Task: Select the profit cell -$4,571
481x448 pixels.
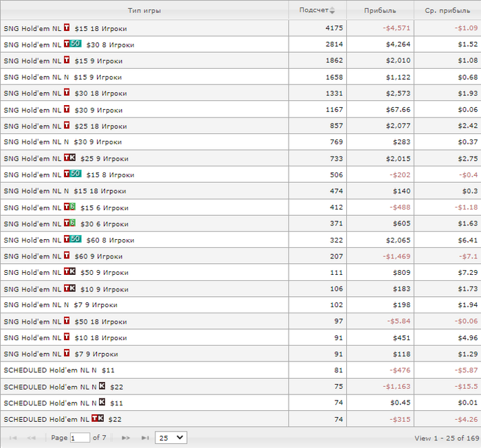Action: 380,28
